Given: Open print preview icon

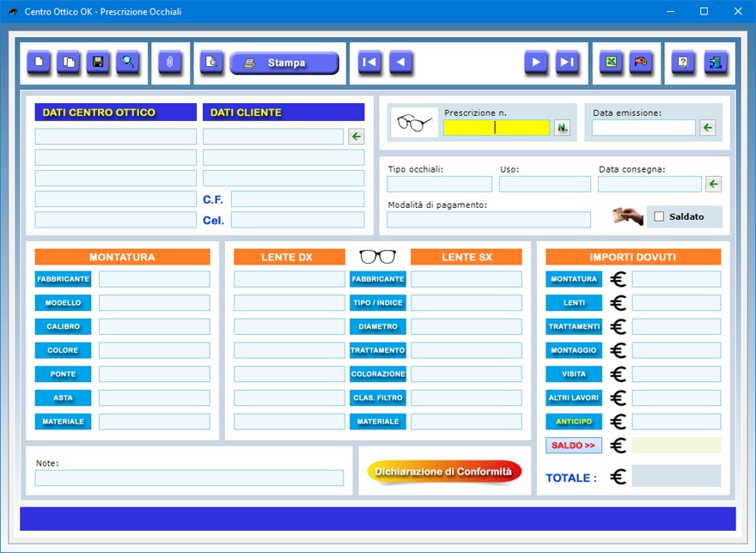Looking at the screenshot, I should pyautogui.click(x=211, y=62).
